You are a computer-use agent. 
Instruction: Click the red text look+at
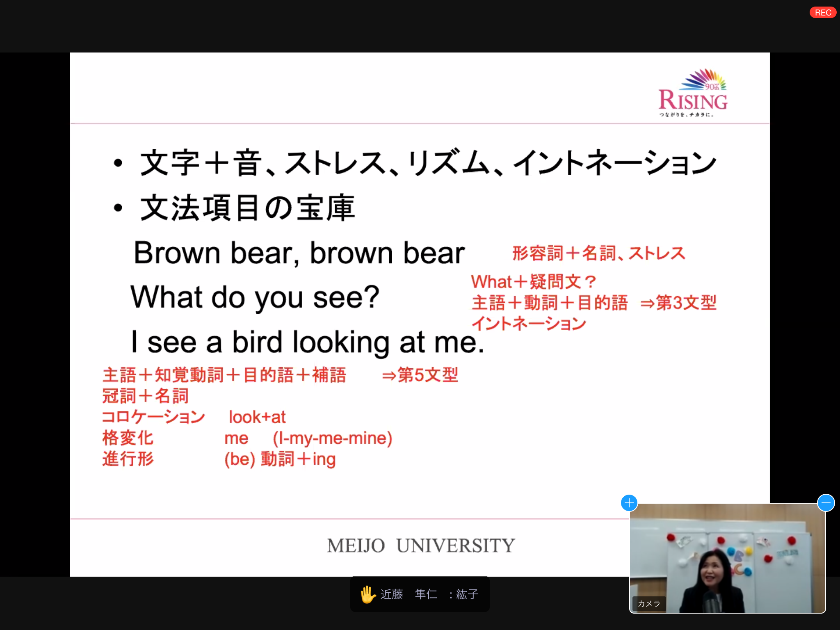257,417
